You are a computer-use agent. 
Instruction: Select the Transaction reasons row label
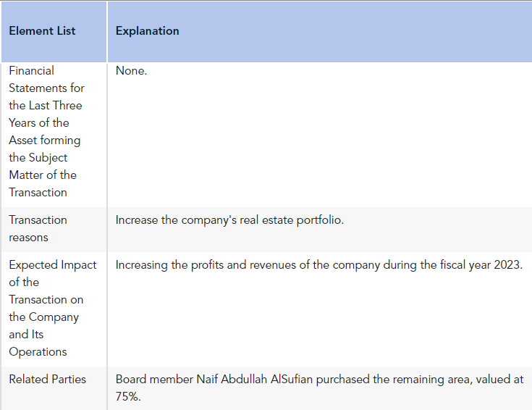point(38,229)
